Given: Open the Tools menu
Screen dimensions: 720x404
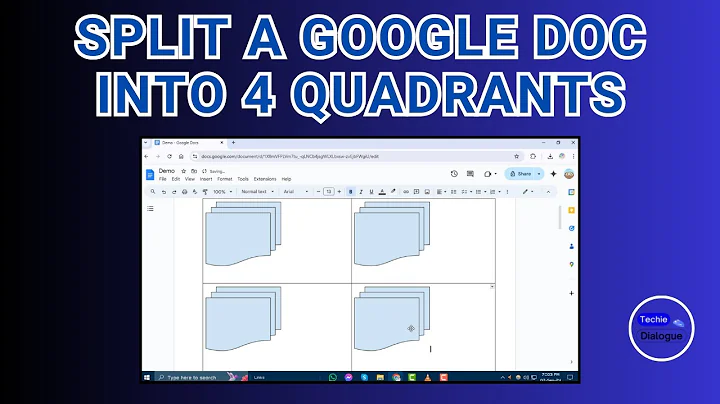Looking at the screenshot, I should click(243, 179).
